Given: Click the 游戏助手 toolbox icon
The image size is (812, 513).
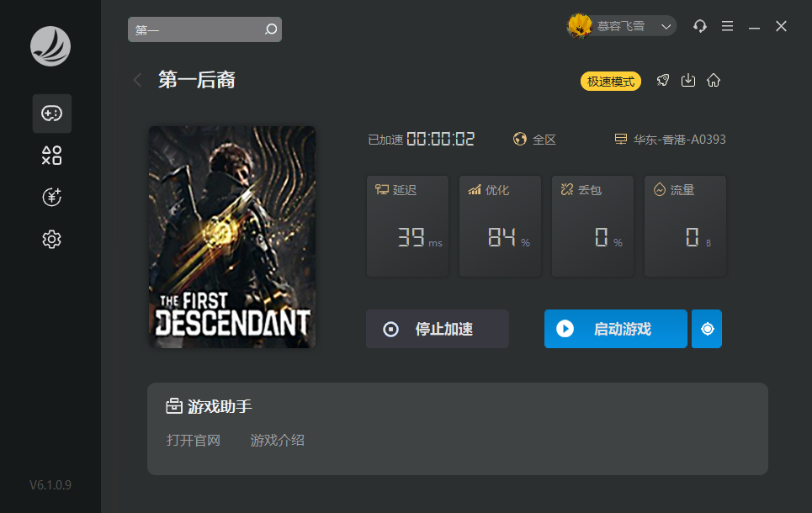Looking at the screenshot, I should [x=174, y=406].
